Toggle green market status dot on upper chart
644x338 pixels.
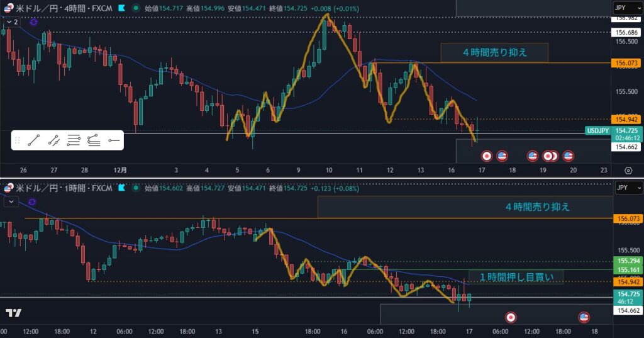tap(136, 8)
